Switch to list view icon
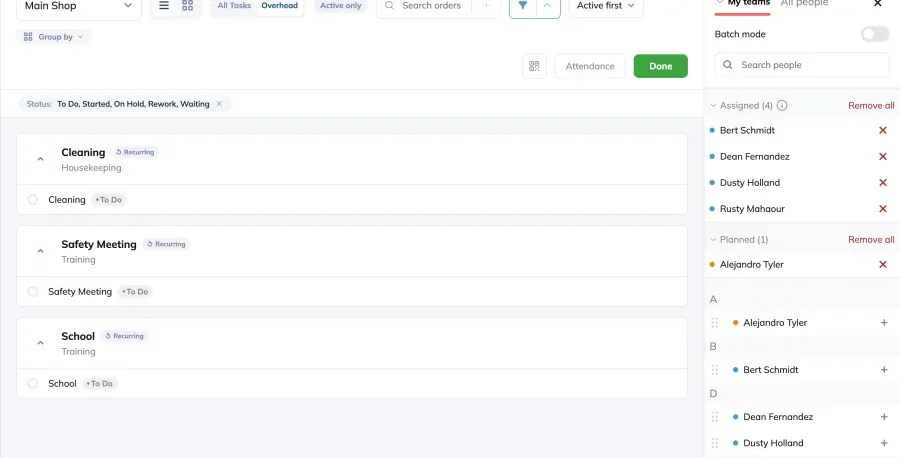 click(164, 6)
